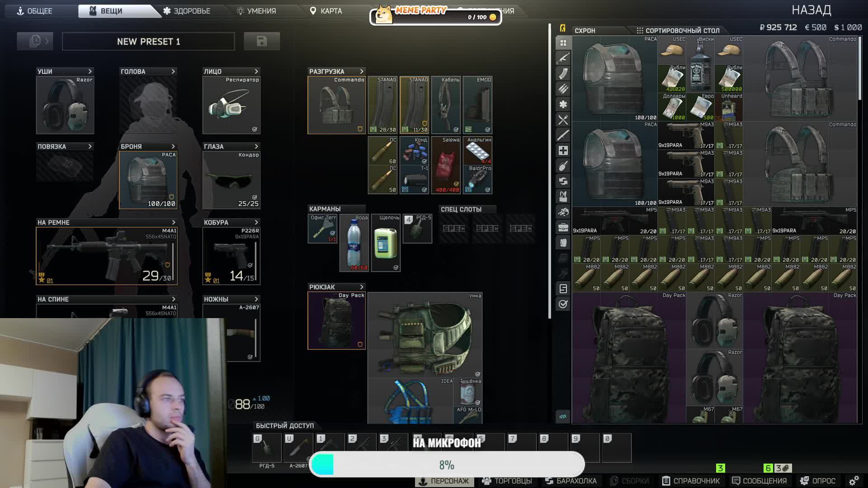Click the food and drink filter icon
Screen dimensions: 868x488
563,120
